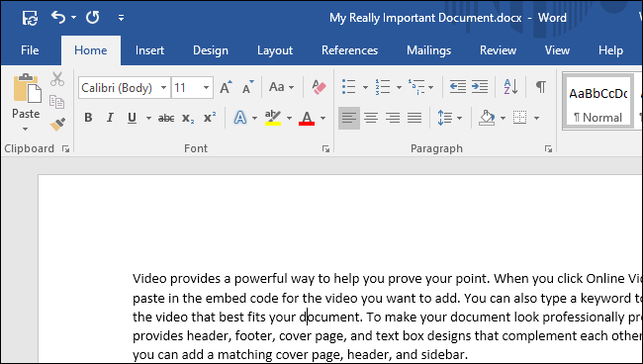Viewport: 643px width, 364px height.
Task: Toggle bold formatting
Action: [88, 118]
